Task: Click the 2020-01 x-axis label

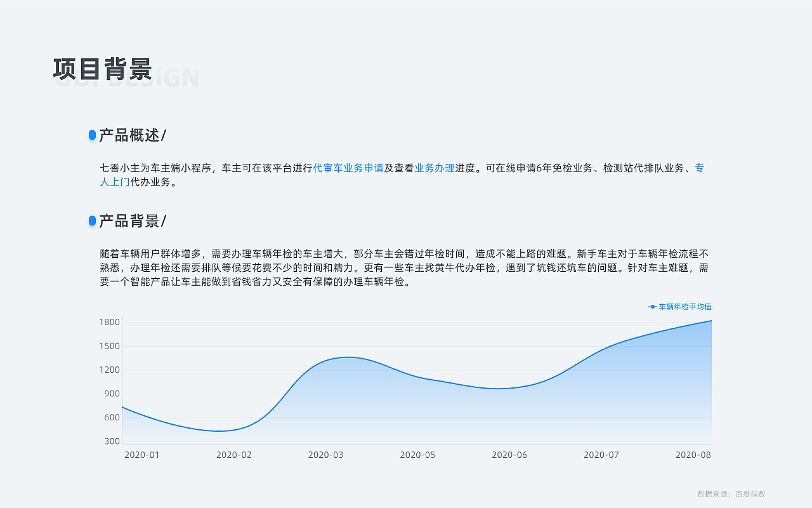Action: click(142, 455)
